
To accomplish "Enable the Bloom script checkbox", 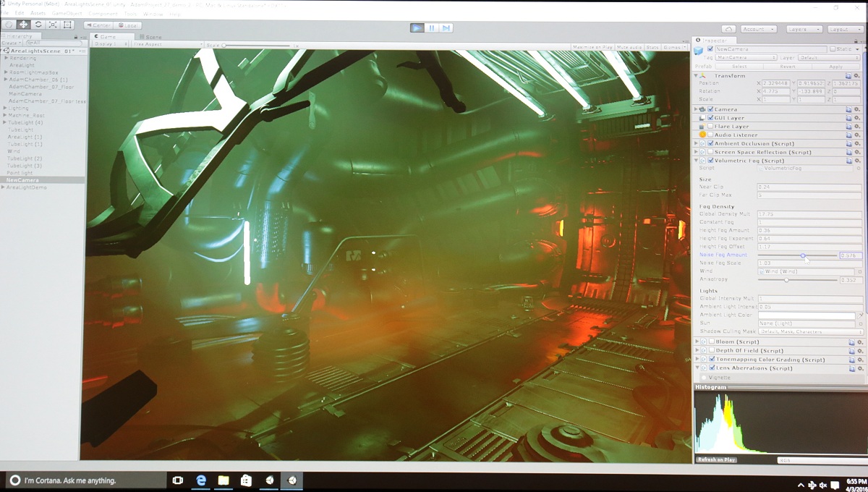I will (x=711, y=342).
